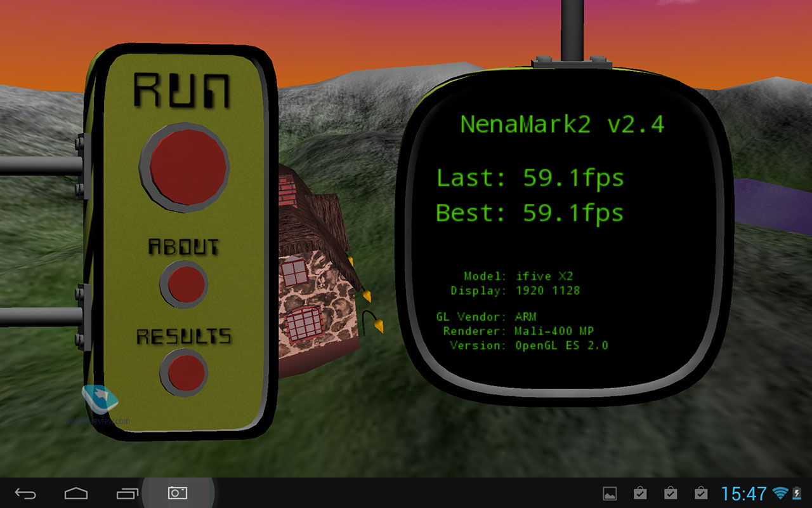Select the 'NenaMark2 v2.4' title text
Screen dimensions: 812x508
coord(563,124)
